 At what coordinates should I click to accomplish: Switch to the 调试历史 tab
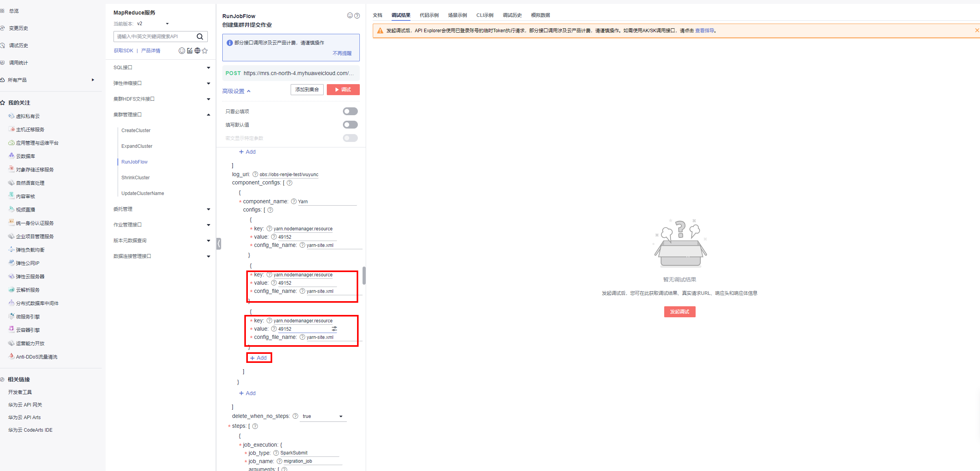click(x=512, y=15)
